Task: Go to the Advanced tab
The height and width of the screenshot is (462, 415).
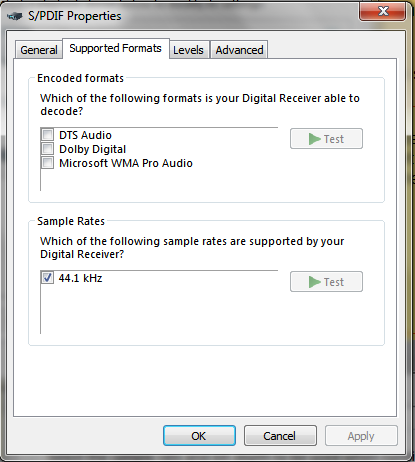Action: point(239,50)
